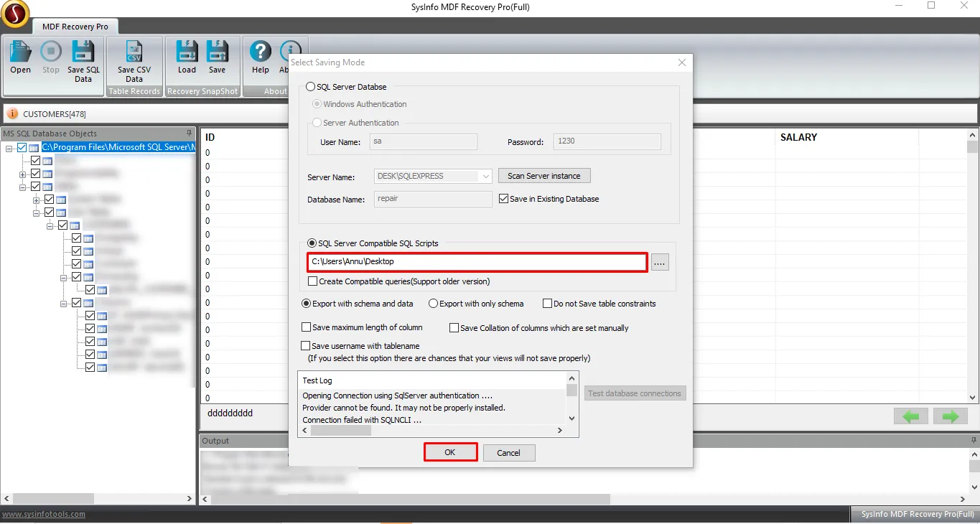
Task: Open the Server Name dropdown
Action: (x=485, y=176)
